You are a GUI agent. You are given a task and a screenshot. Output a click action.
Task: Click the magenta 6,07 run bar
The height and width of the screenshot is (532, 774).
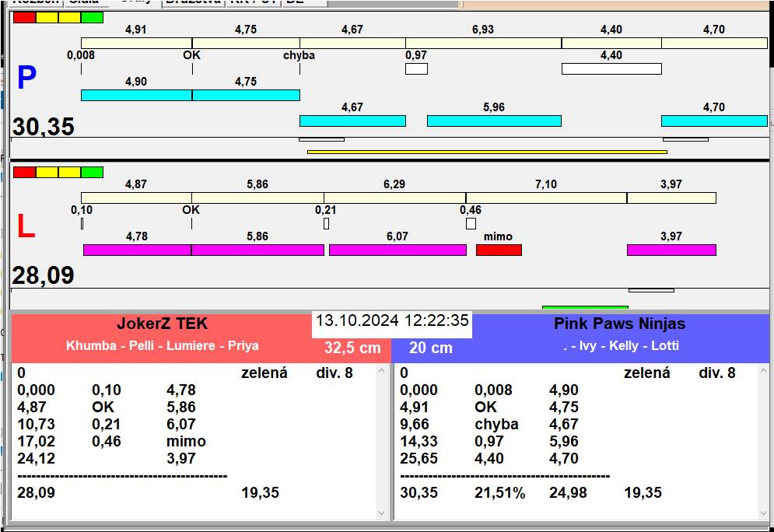[398, 250]
